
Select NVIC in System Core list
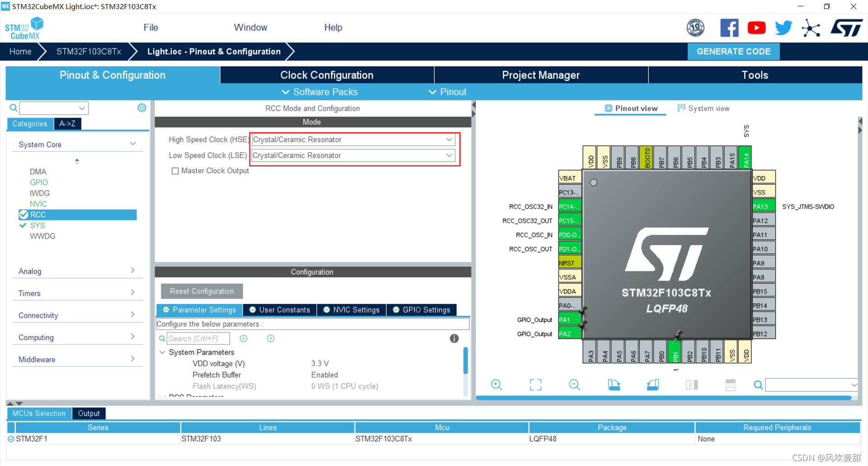[x=38, y=204]
